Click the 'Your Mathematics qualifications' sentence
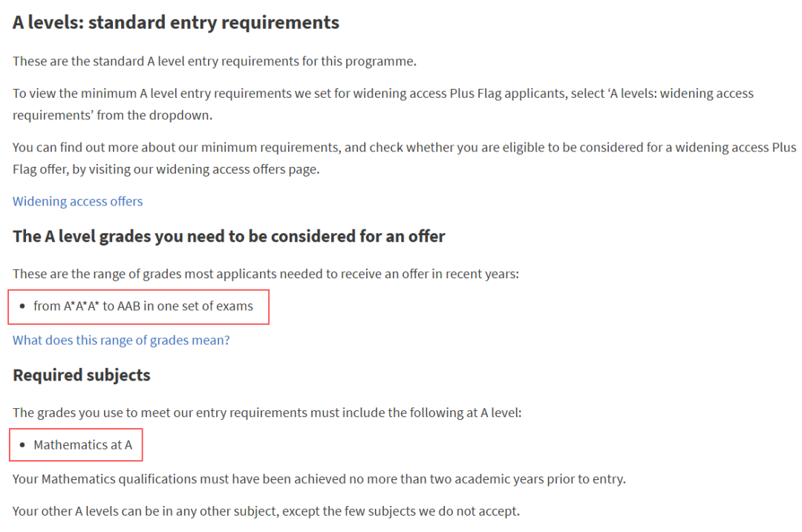The width and height of the screenshot is (802, 532). coord(319,479)
